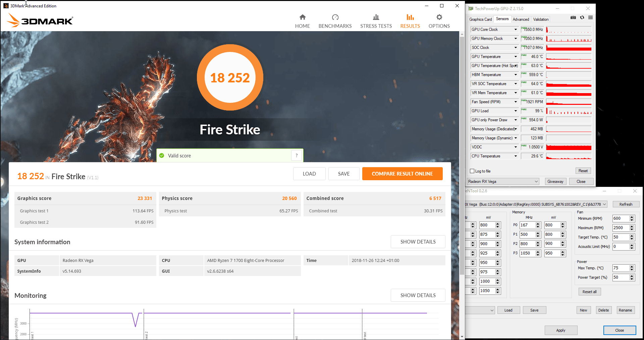Click the Refresh button in OverdriveNTool
This screenshot has width=644, height=340.
[626, 204]
